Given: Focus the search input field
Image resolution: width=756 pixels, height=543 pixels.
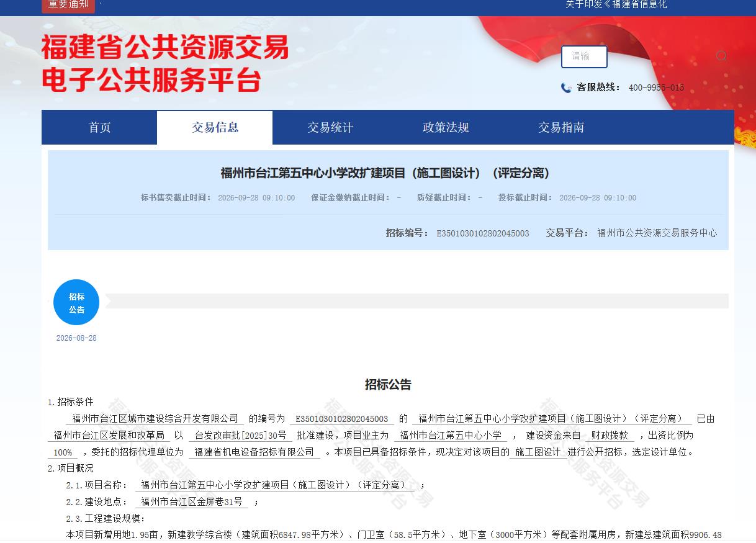Looking at the screenshot, I should (584, 56).
